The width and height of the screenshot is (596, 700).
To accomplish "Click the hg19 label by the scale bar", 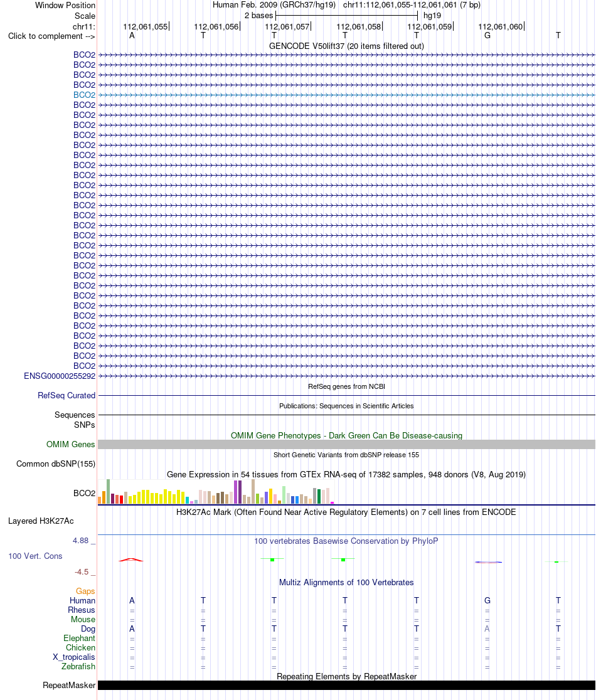I will (x=432, y=16).
